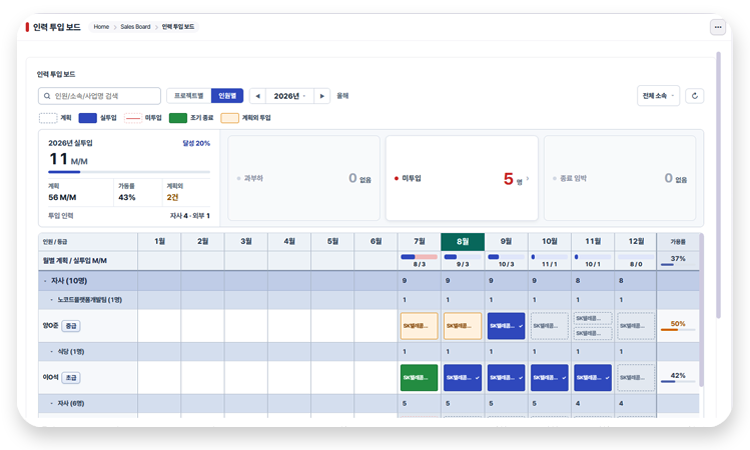Click the search magnifier icon
750x450 pixels.
(47, 96)
